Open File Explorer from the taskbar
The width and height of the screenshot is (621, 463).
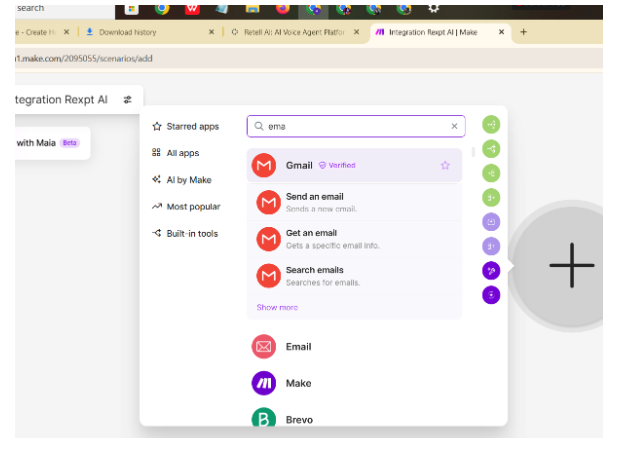point(252,9)
